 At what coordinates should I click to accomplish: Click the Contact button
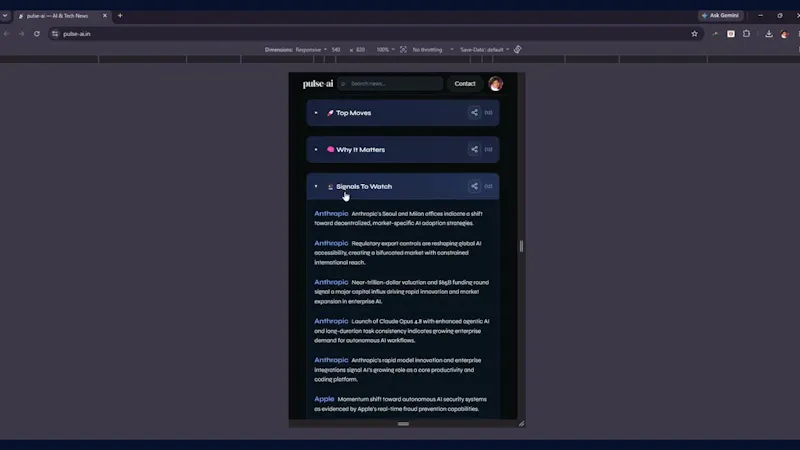pyautogui.click(x=465, y=84)
